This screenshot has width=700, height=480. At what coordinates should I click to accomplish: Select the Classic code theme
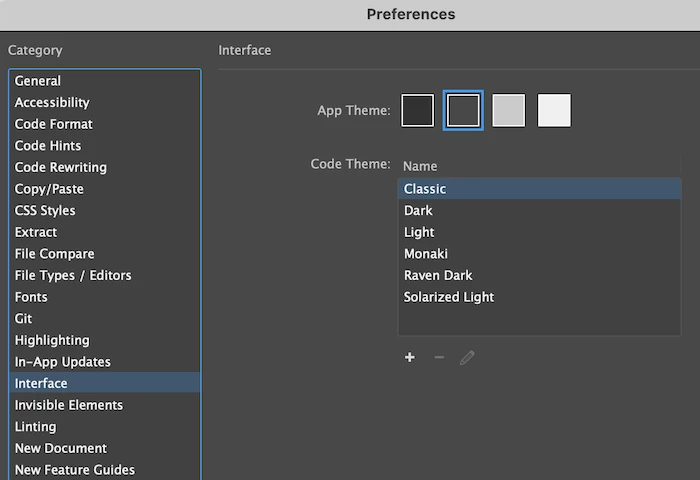pyautogui.click(x=425, y=189)
